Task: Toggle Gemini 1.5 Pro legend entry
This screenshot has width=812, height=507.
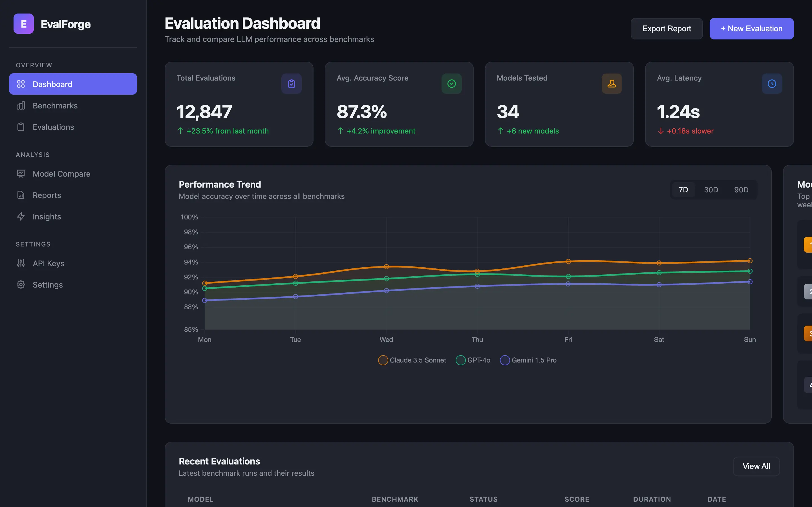Action: pyautogui.click(x=528, y=360)
